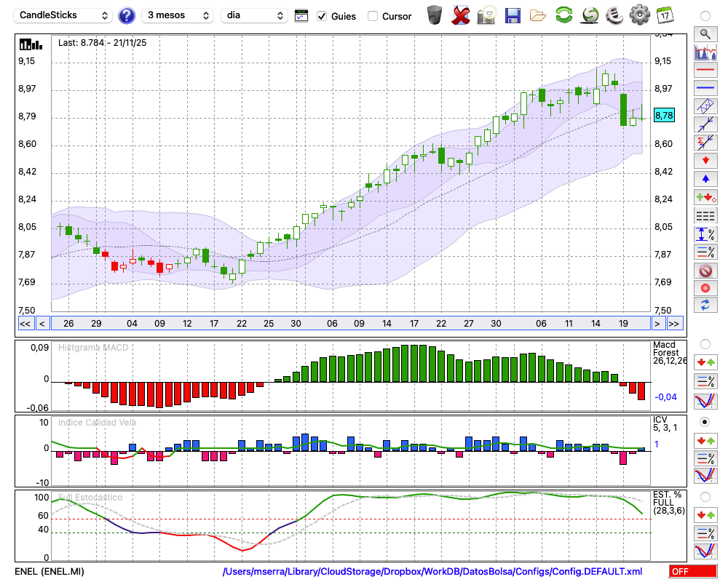Click the red/green arrows icon for the stochastic panel
This screenshot has height=582, width=728.
[705, 515]
